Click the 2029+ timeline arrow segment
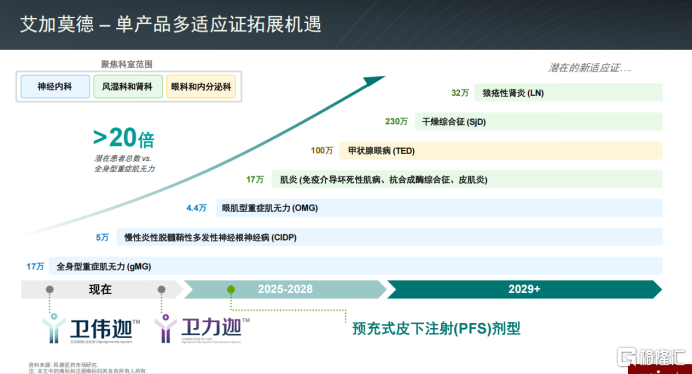This screenshot has width=692, height=374. pyautogui.click(x=524, y=289)
